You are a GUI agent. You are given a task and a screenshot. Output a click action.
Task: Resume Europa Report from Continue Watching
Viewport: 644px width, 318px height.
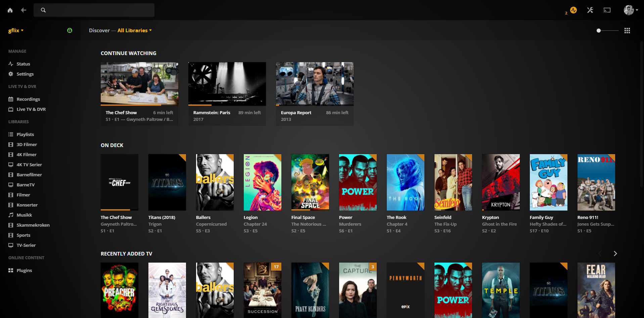pyautogui.click(x=315, y=84)
